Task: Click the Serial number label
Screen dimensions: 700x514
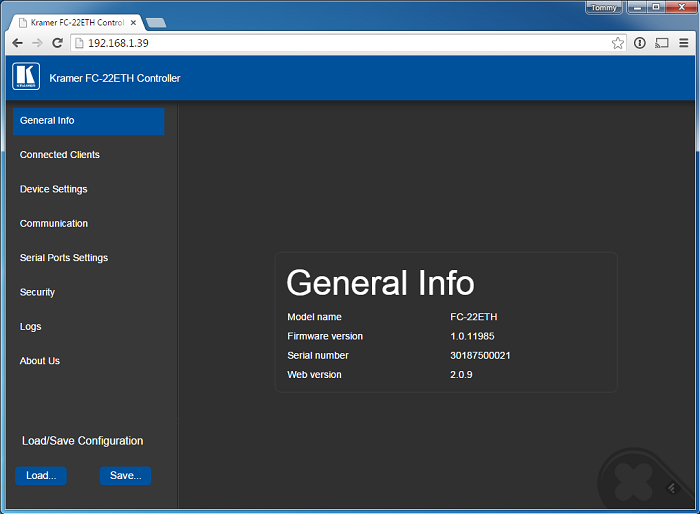Action: (x=318, y=355)
